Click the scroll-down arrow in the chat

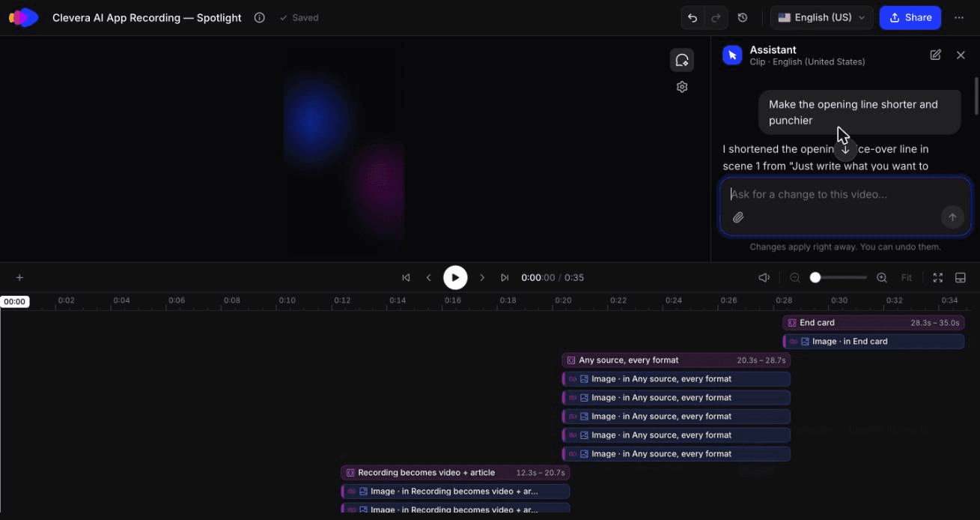[845, 149]
